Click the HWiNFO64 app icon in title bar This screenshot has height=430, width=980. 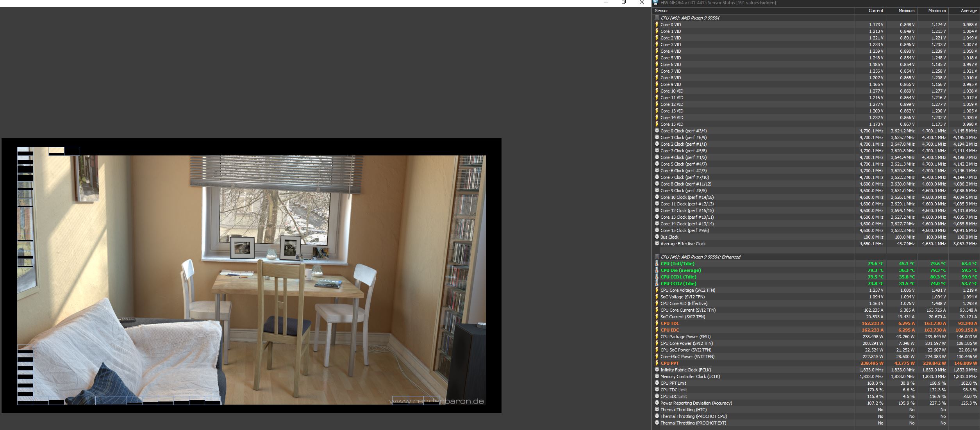click(655, 3)
